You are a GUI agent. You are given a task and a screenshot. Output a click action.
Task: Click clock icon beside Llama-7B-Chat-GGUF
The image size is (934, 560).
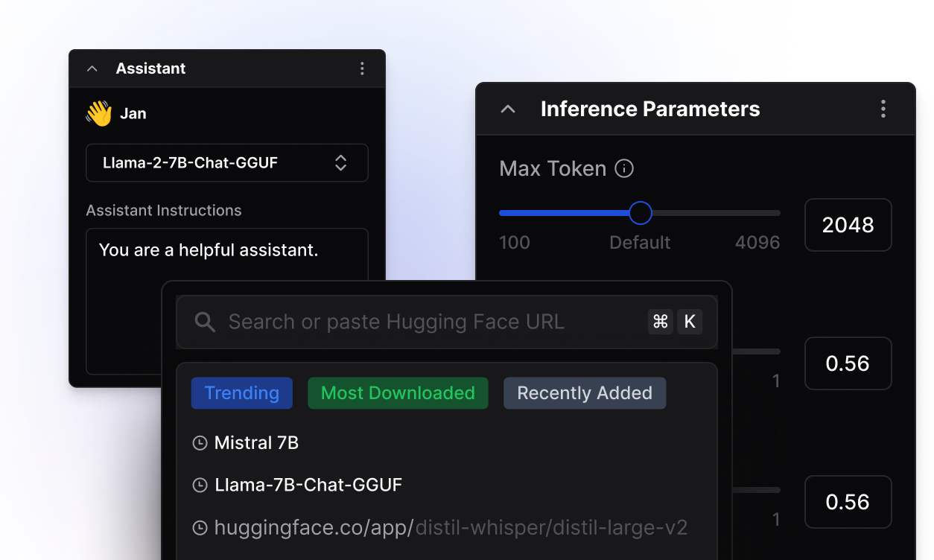click(x=200, y=486)
